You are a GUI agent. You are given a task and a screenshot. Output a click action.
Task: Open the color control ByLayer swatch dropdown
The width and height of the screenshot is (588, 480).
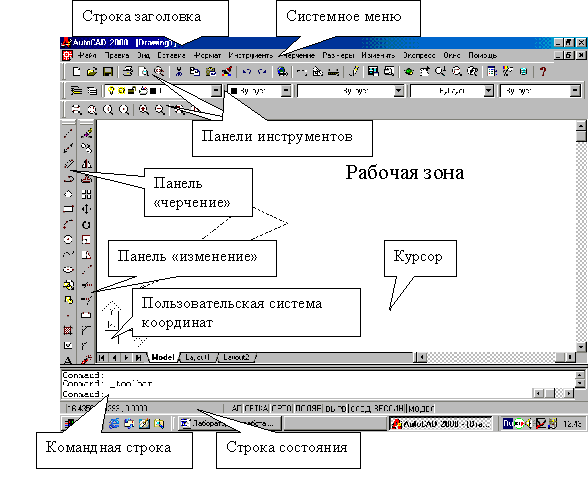(286, 91)
